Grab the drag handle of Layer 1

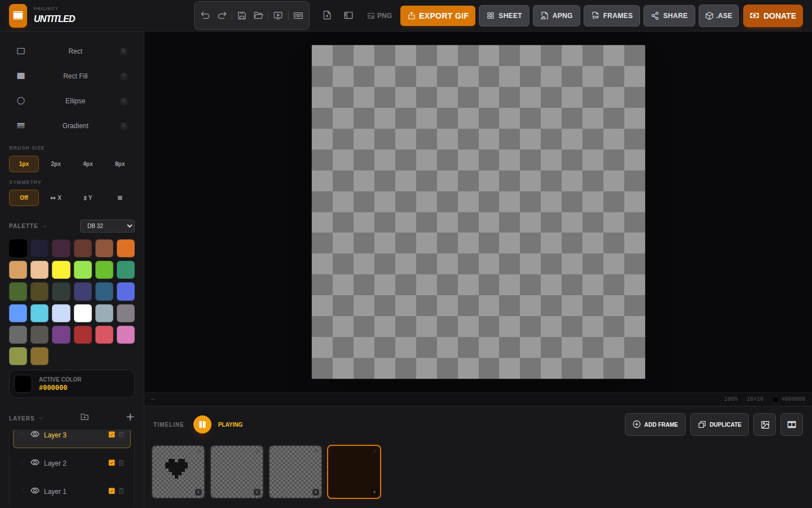pyautogui.click(x=23, y=491)
